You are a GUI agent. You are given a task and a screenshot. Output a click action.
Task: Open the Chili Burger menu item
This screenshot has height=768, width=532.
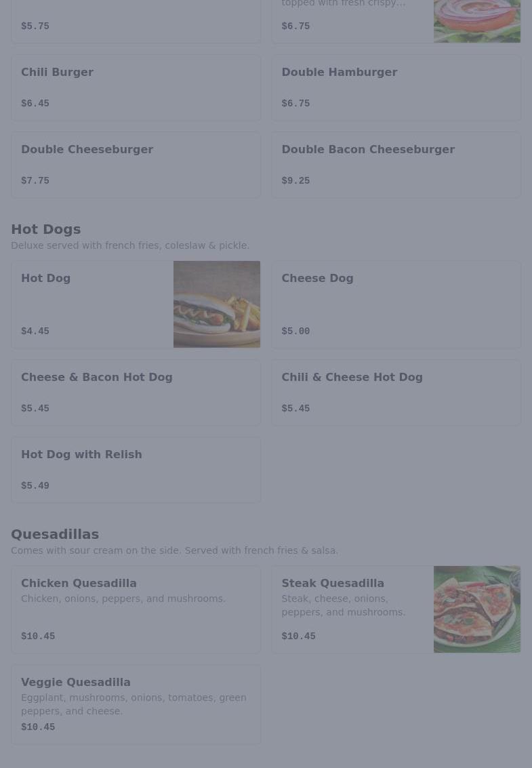coord(136,87)
